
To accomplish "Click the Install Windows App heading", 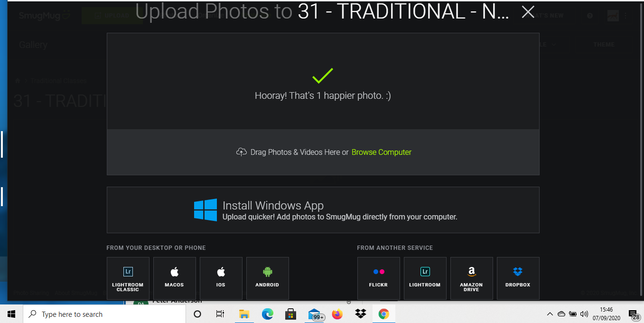I will click(273, 206).
